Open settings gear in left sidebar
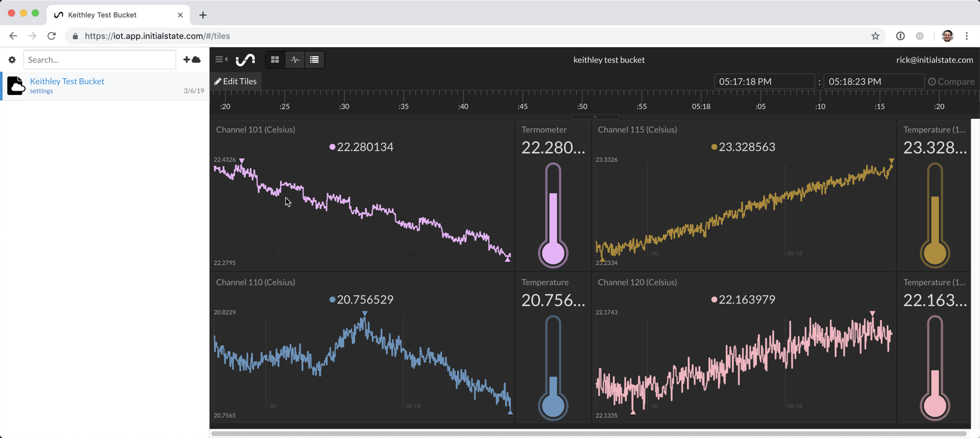 click(12, 60)
